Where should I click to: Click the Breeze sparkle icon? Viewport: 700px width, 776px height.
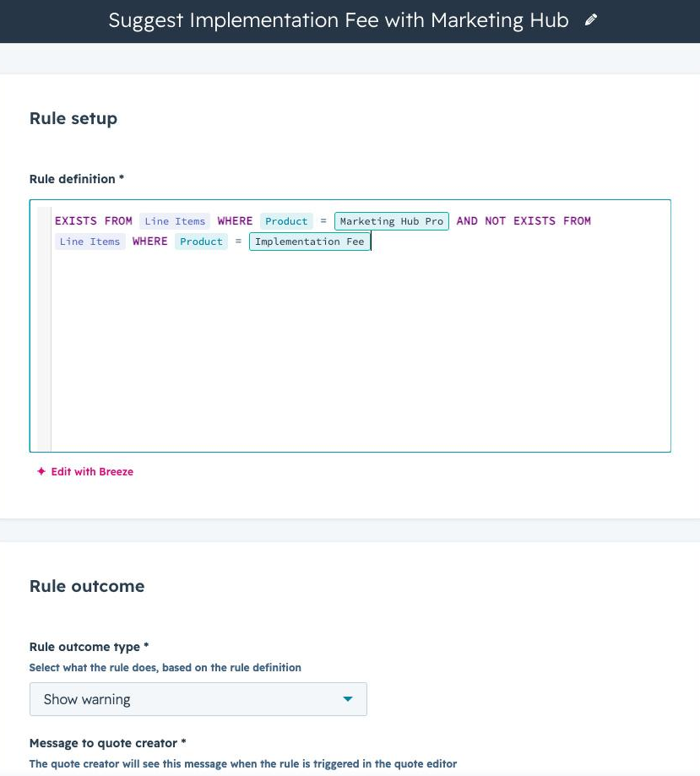coord(41,471)
